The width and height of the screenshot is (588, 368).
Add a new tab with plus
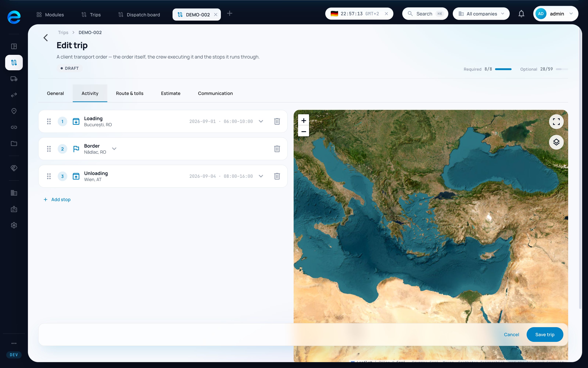coord(229,13)
